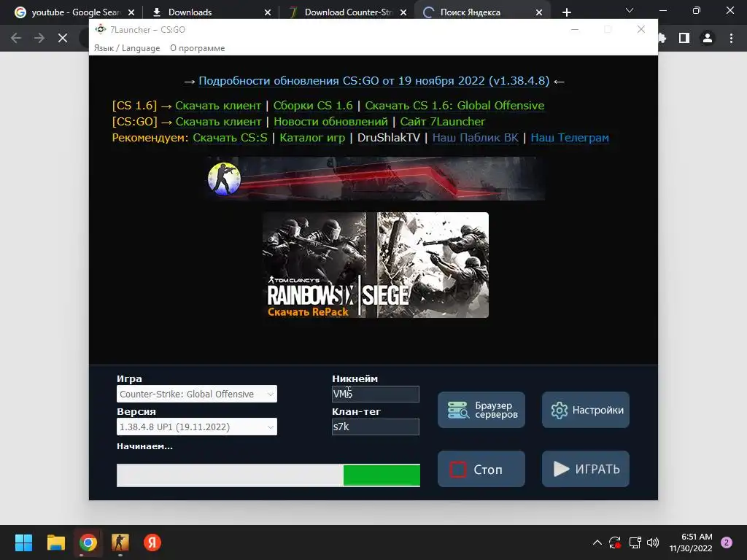Stop the process with Стоп button
Viewport: 747px width, 560px height.
pyautogui.click(x=481, y=469)
